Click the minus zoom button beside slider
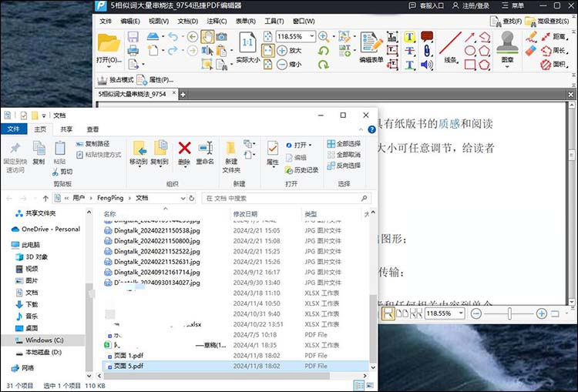Image resolution: width=578 pixels, height=392 pixels. click(x=476, y=314)
